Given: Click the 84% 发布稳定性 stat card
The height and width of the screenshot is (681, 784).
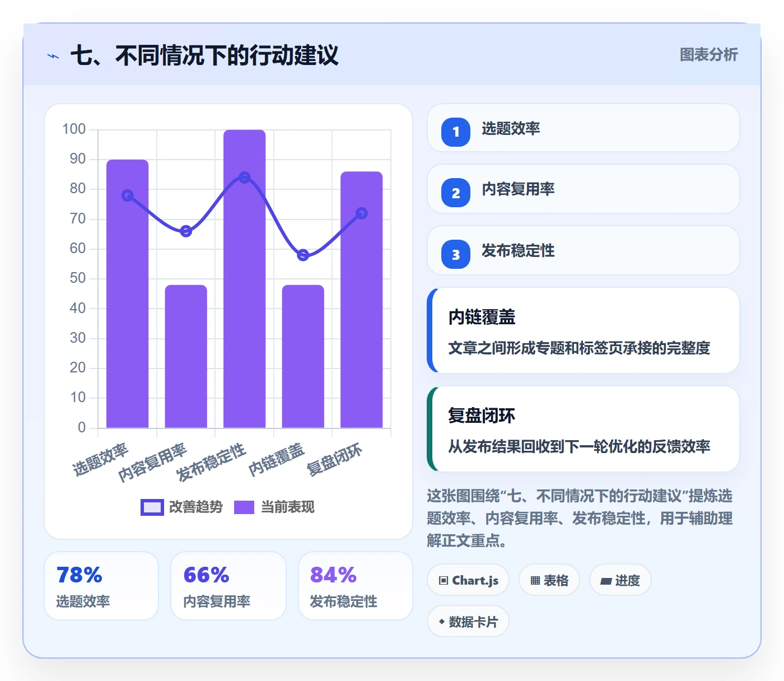Looking at the screenshot, I should click(356, 586).
